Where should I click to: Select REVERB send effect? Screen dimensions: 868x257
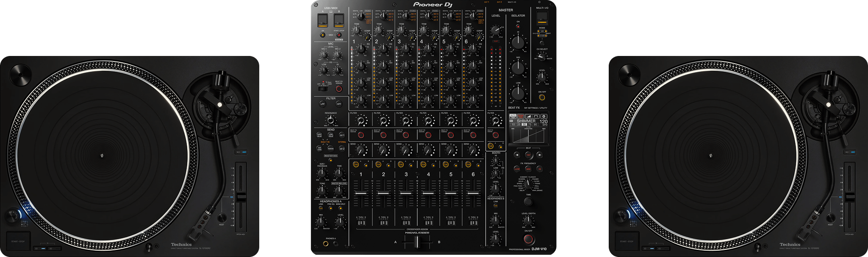[x=331, y=148]
